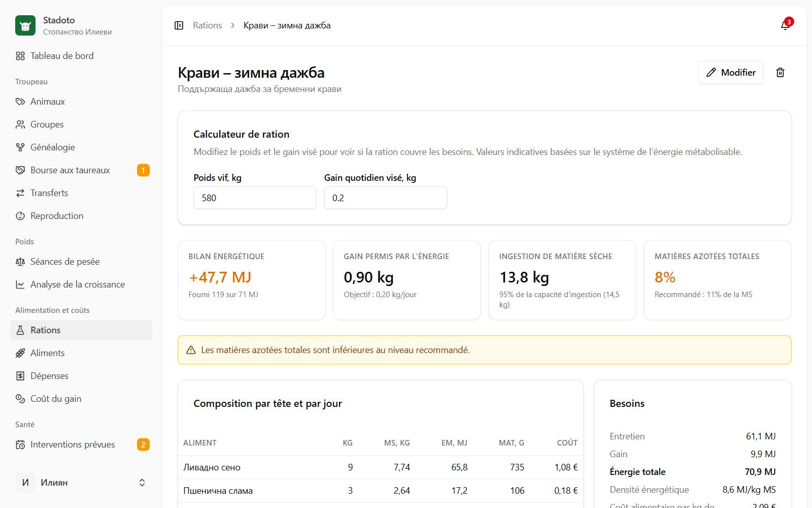Go to Animaux section
Screen dimensions: 812x508
tap(81, 102)
